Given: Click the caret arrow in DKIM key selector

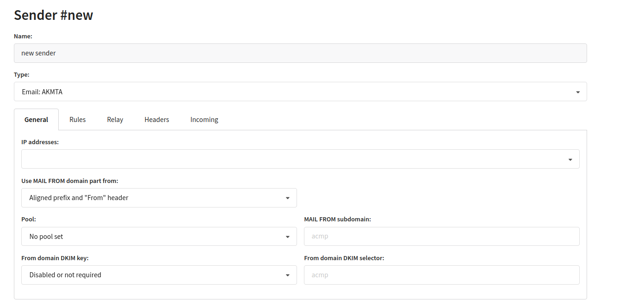Looking at the screenshot, I should click(x=288, y=275).
